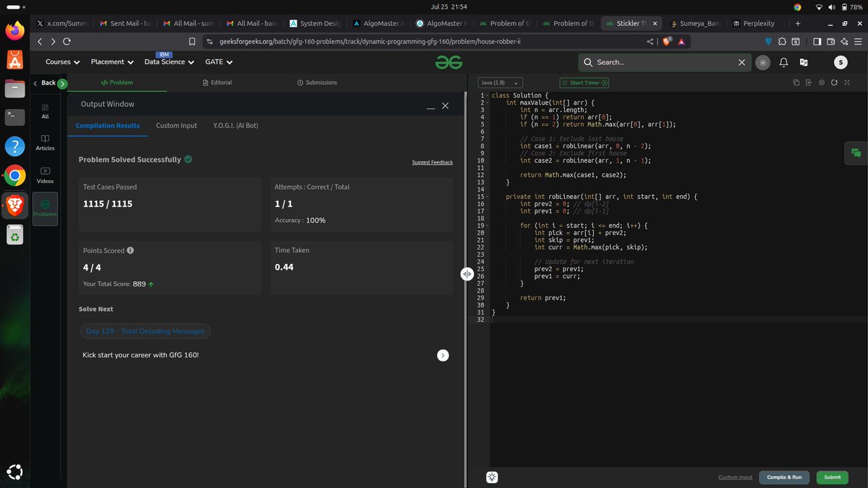868x488 pixels.
Task: Open the green chat feedback widget
Action: [856, 153]
